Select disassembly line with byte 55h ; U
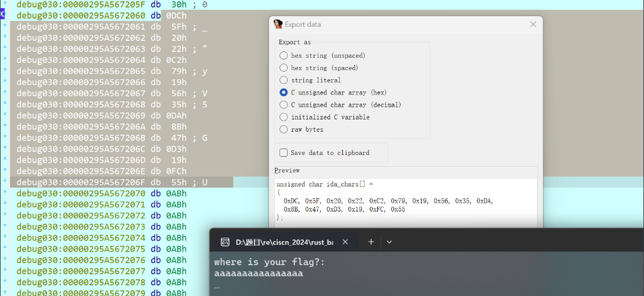 pyautogui.click(x=116, y=182)
